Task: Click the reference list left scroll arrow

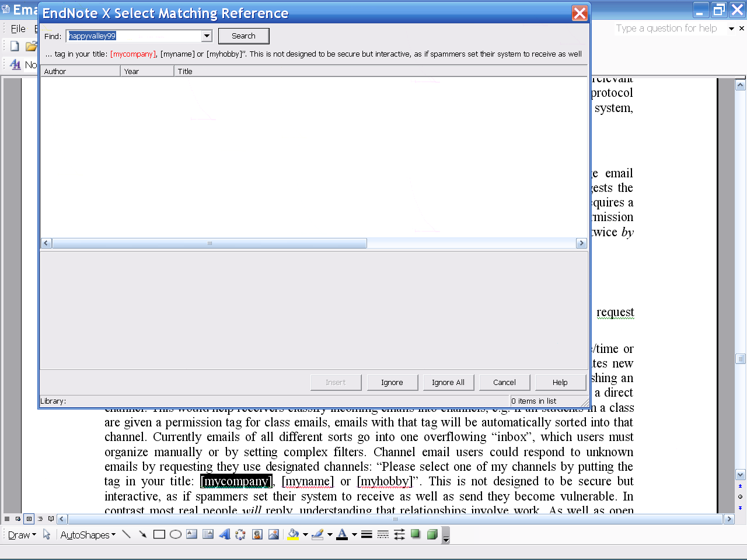Action: [x=47, y=243]
